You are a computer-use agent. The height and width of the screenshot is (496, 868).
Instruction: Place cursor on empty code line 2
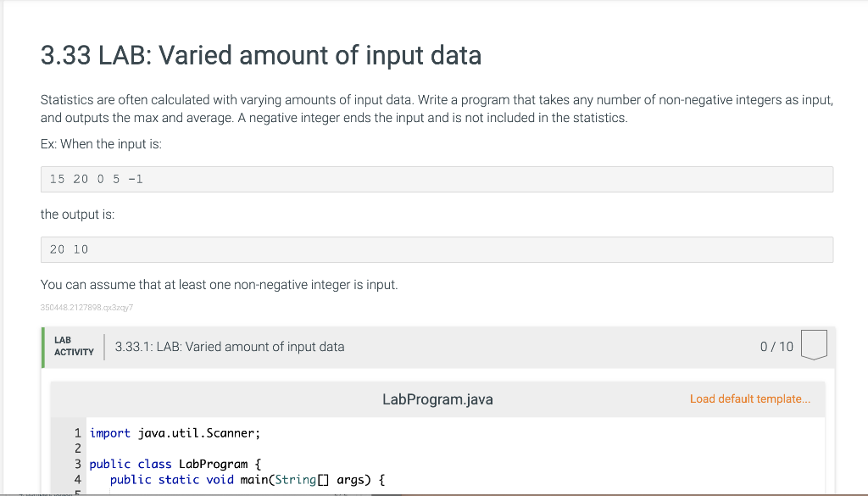point(455,449)
